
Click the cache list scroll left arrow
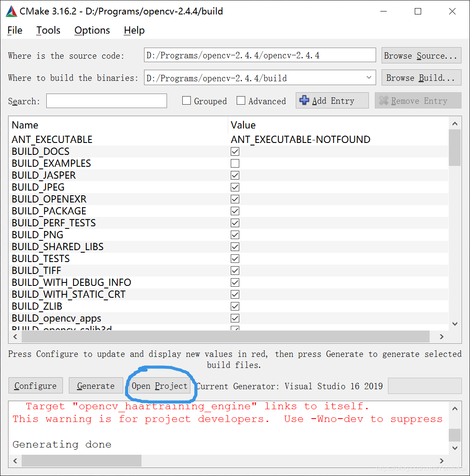click(x=15, y=336)
